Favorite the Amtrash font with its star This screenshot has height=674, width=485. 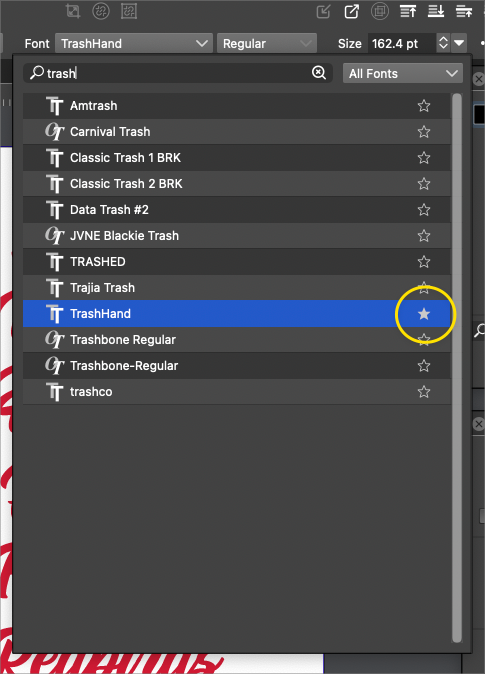[424, 106]
